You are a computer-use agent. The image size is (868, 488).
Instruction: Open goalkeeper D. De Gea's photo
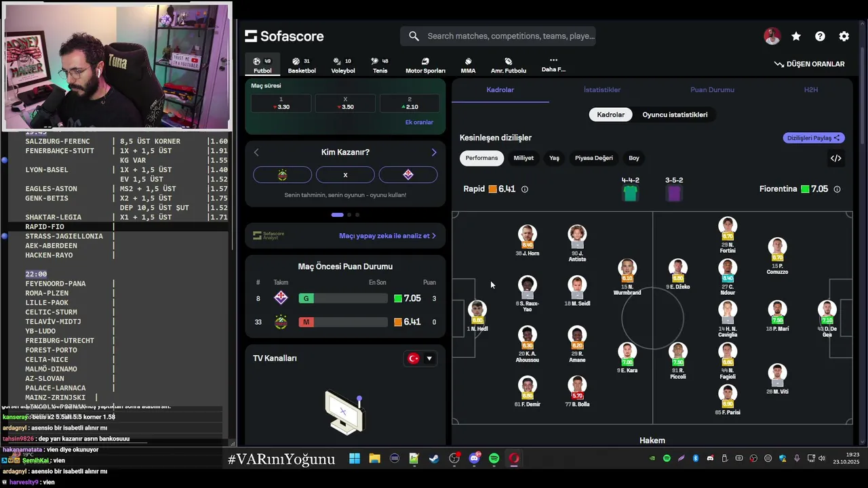(827, 310)
